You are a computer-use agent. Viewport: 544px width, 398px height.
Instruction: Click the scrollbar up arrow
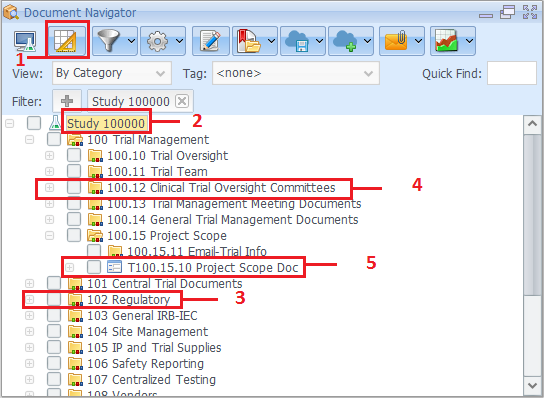click(533, 124)
